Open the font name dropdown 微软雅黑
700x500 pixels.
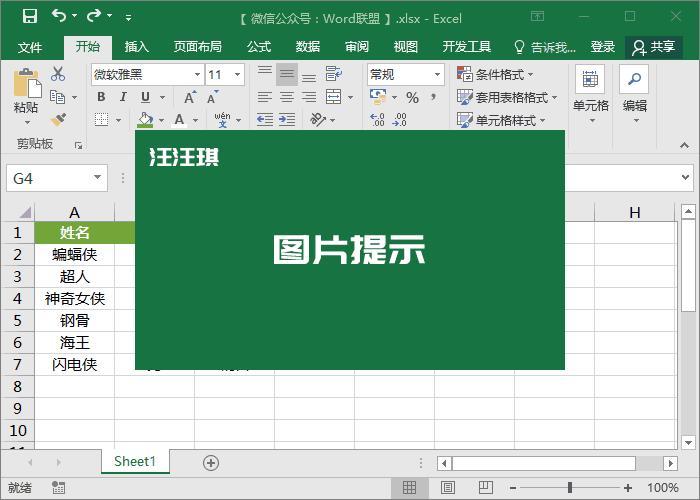click(197, 74)
